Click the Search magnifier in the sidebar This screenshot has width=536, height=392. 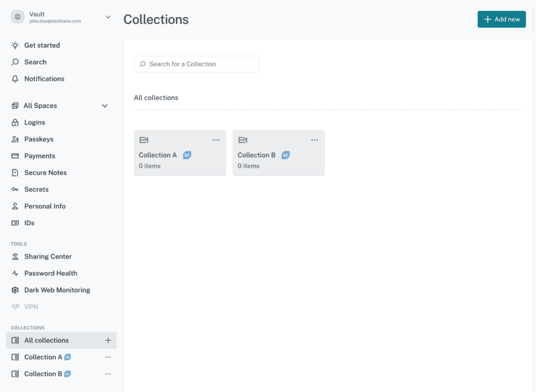(16, 62)
